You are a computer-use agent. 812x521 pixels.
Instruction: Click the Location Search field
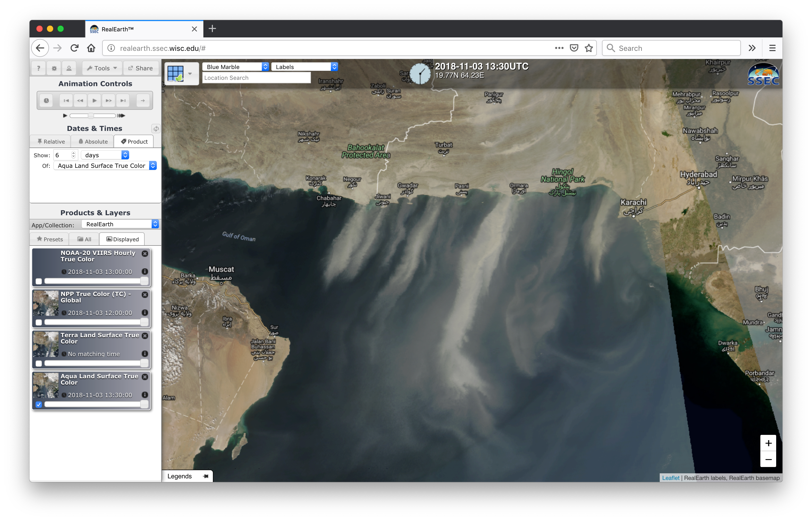[256, 78]
